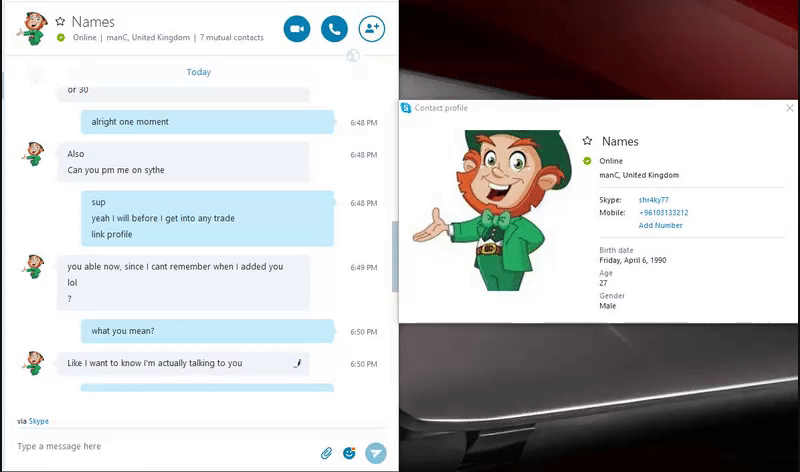The width and height of the screenshot is (800, 472).
Task: Click 'you able now, since I cant remember' message
Action: [175, 266]
